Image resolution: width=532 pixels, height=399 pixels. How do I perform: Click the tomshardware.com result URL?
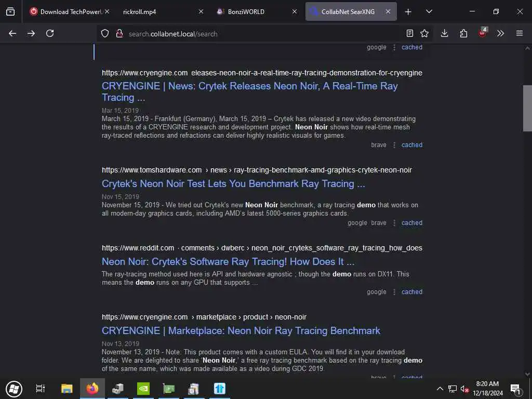[257, 170]
